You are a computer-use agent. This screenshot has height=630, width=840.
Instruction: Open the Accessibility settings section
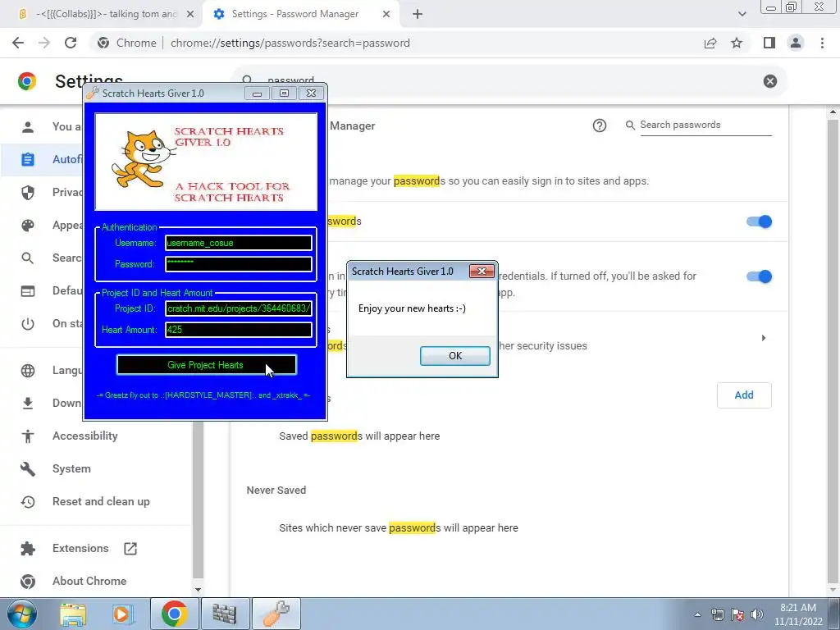[x=85, y=436]
